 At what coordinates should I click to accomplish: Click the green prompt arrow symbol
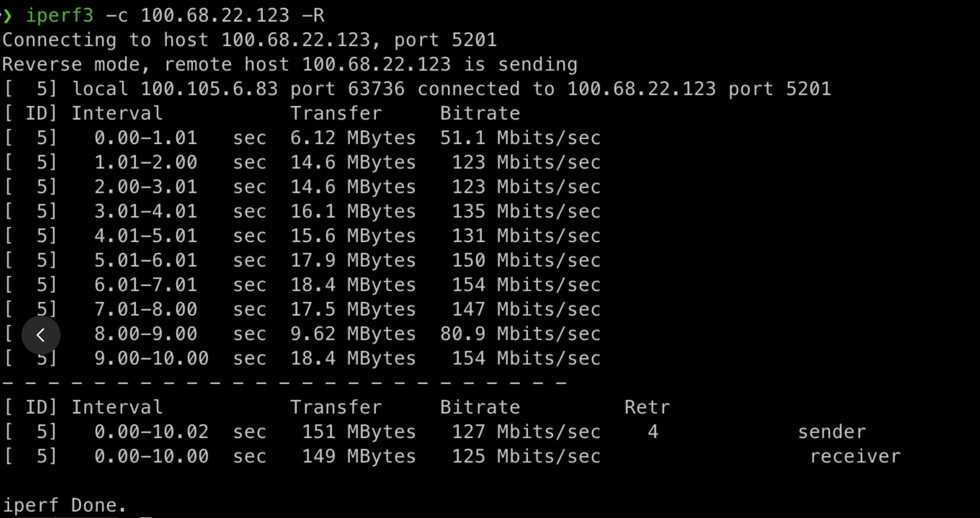point(7,16)
